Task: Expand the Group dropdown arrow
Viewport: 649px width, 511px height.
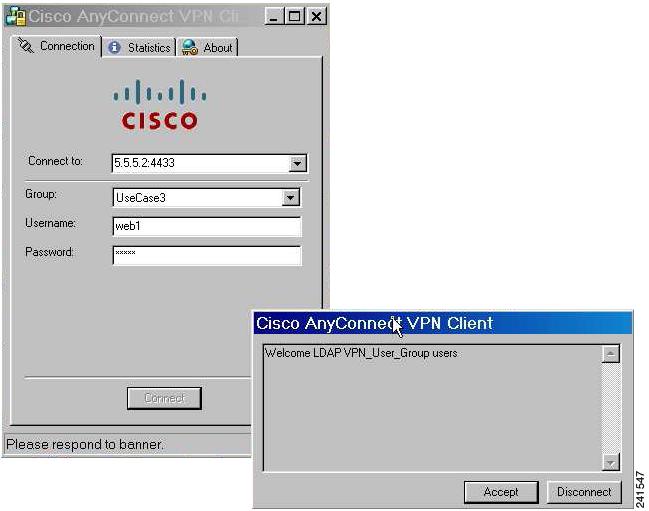Action: [291, 198]
